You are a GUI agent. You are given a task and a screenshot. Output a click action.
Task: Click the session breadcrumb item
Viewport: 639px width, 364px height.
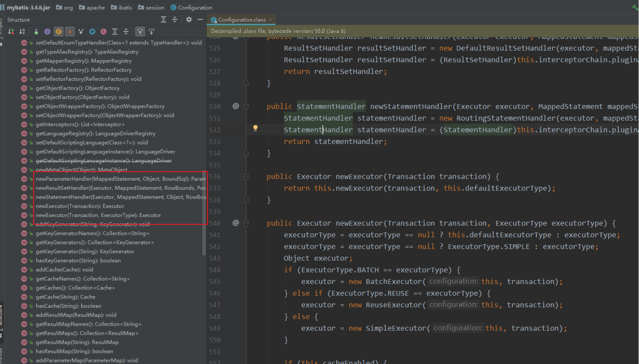[x=155, y=8]
